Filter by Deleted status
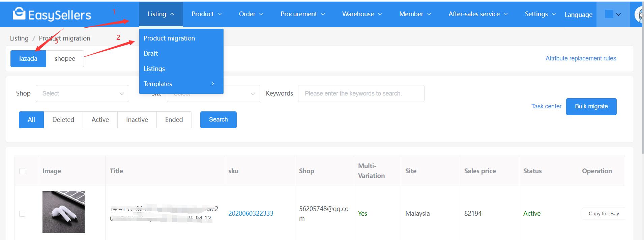The height and width of the screenshot is (240, 644). pyautogui.click(x=63, y=120)
